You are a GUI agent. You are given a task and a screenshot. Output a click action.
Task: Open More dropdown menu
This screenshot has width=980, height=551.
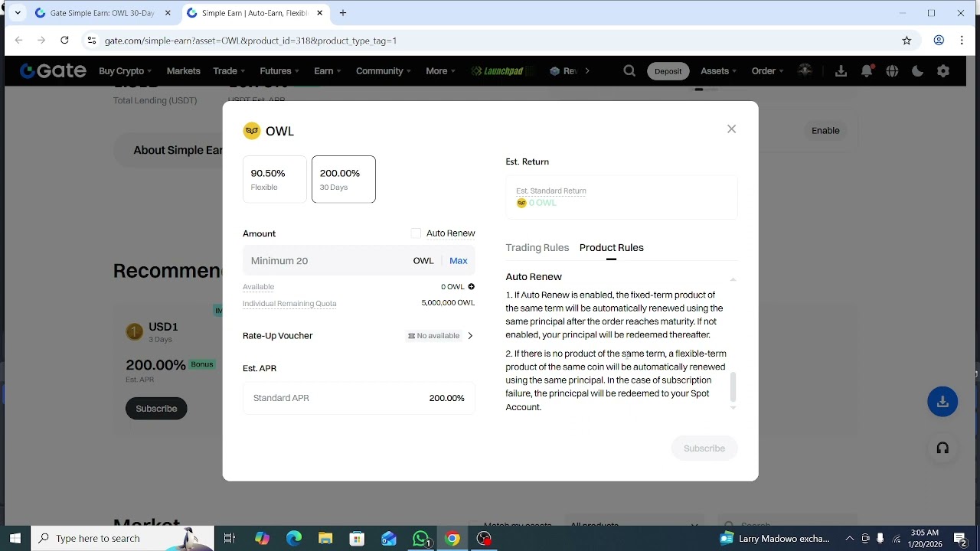coord(440,71)
